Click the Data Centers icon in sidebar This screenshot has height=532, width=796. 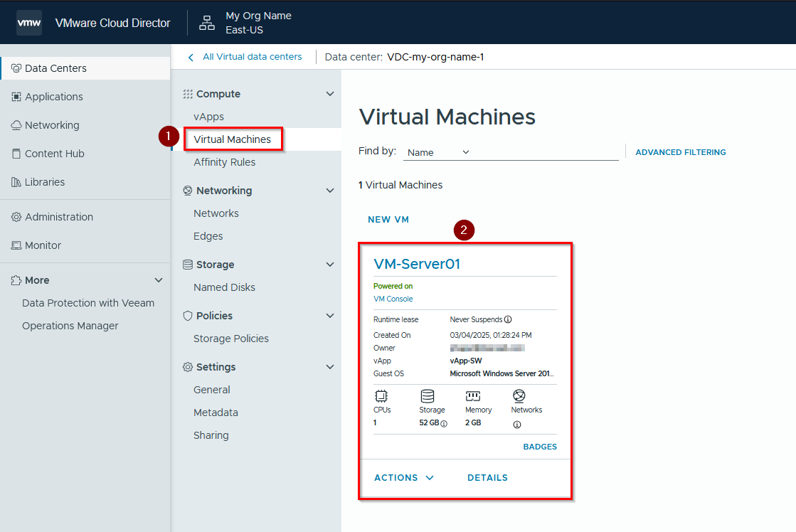pos(16,68)
